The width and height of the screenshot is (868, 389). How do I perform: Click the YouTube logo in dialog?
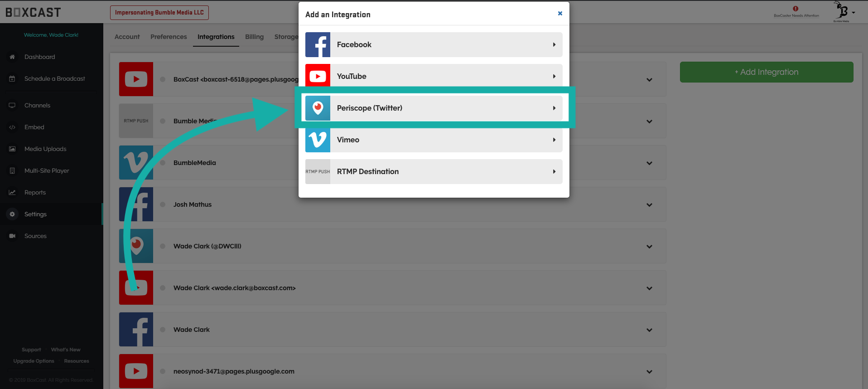point(318,76)
